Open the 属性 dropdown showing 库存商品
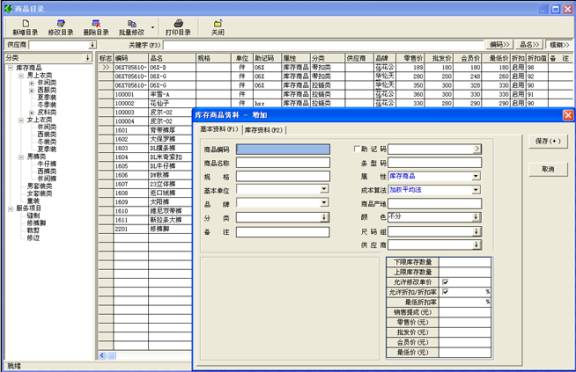Image resolution: width=576 pixels, height=372 pixels. (x=476, y=176)
